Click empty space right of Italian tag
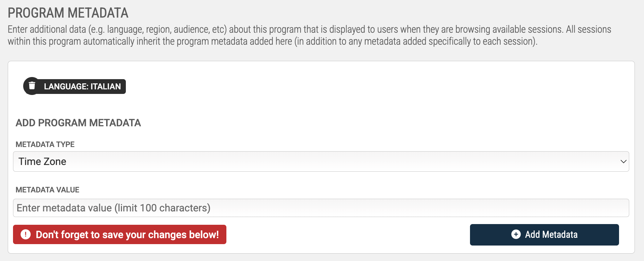644x261 pixels. coord(352,87)
